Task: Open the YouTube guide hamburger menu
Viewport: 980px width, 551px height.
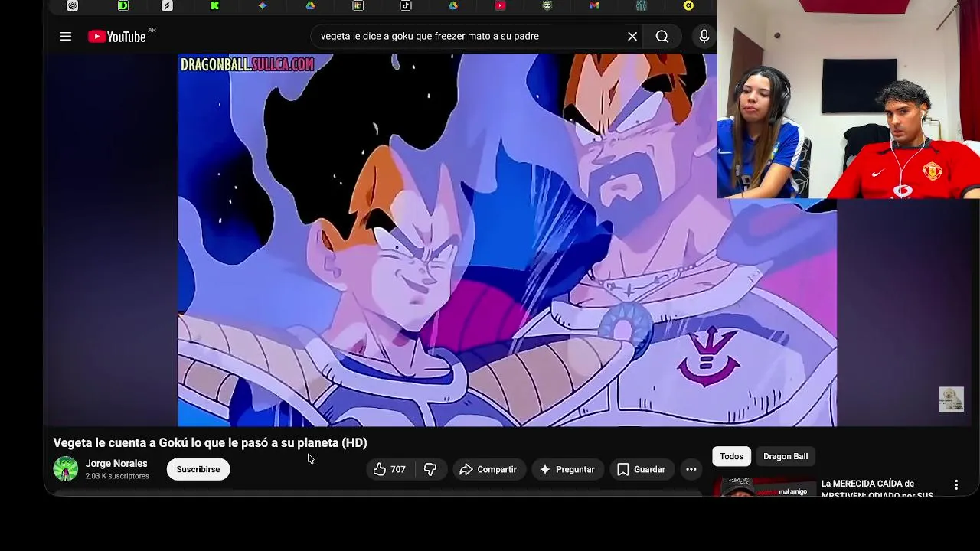Action: [x=66, y=36]
